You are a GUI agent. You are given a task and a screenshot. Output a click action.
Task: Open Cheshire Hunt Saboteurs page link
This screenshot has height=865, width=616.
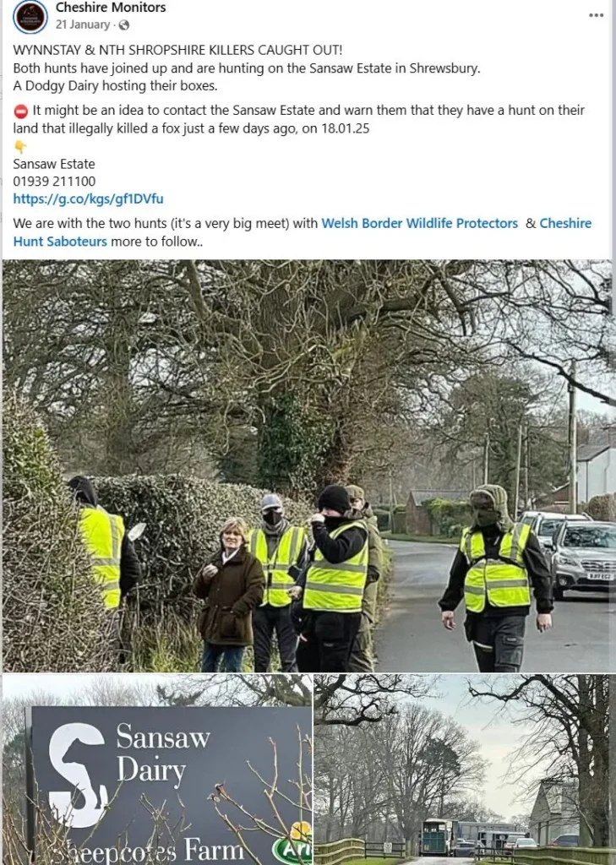click(x=303, y=232)
